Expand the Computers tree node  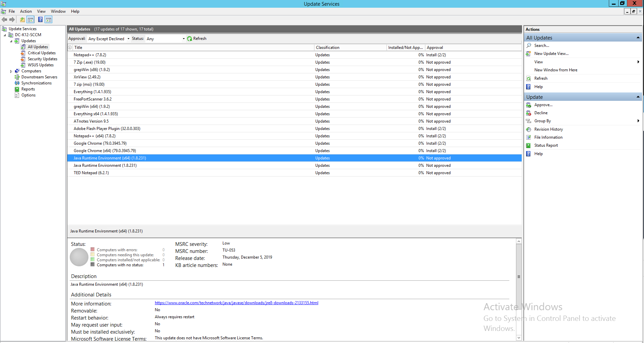tap(11, 71)
